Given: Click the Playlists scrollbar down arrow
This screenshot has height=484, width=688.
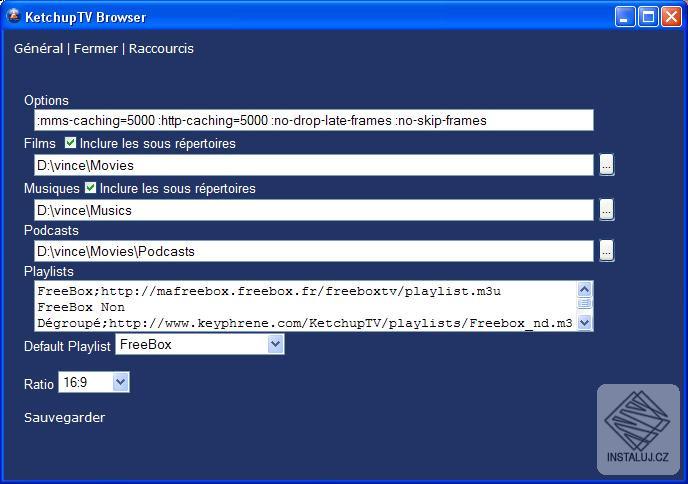Looking at the screenshot, I should tap(584, 323).
